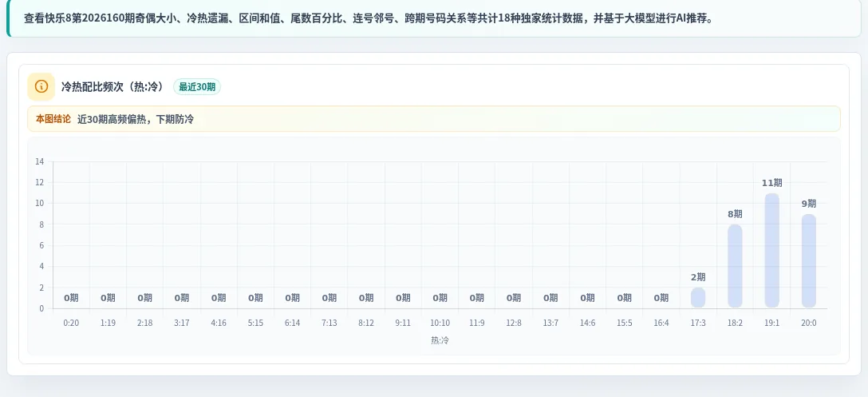
Task: Click the x-axis label 0:20
Action: tap(71, 323)
